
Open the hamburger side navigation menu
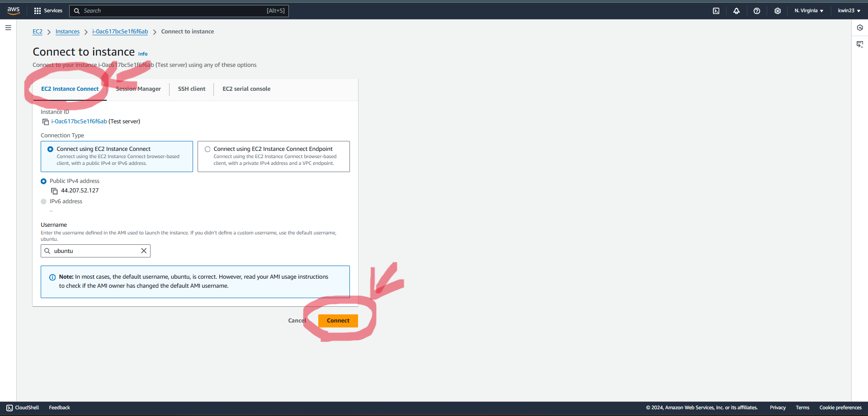(x=8, y=28)
